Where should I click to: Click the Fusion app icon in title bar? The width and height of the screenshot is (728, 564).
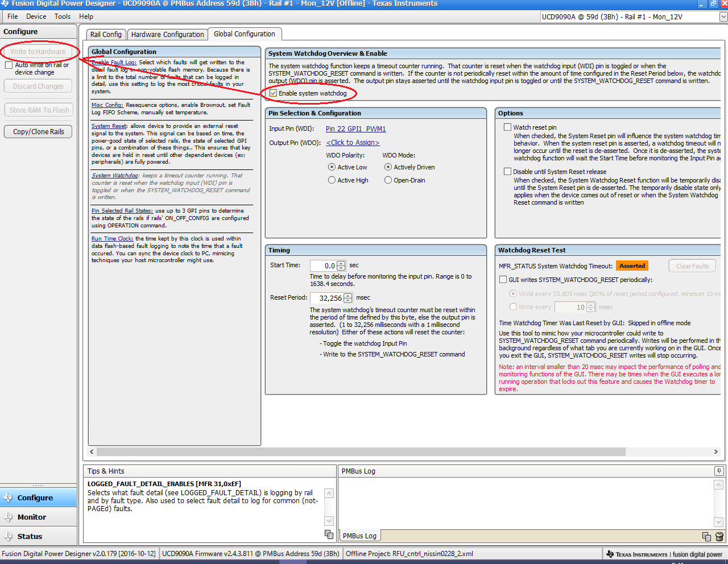click(5, 3)
